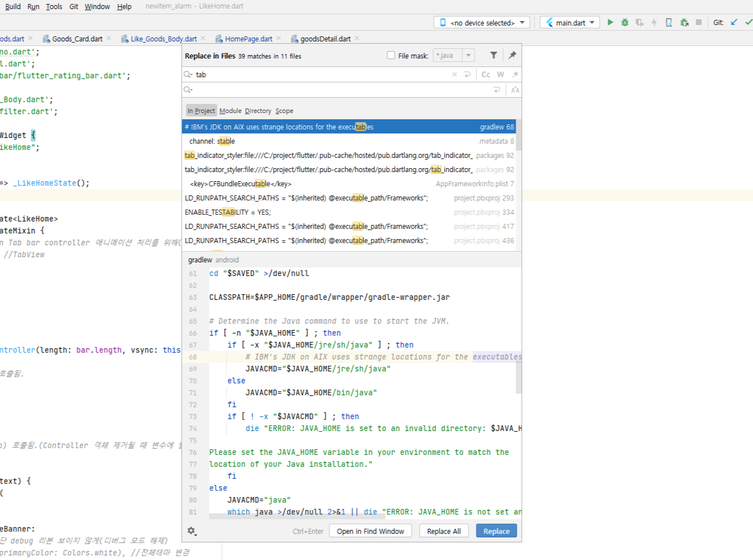This screenshot has width=753, height=560.
Task: Select LD_RUNPATH_SEARCH_PATHS result at line 293
Action: click(x=349, y=198)
